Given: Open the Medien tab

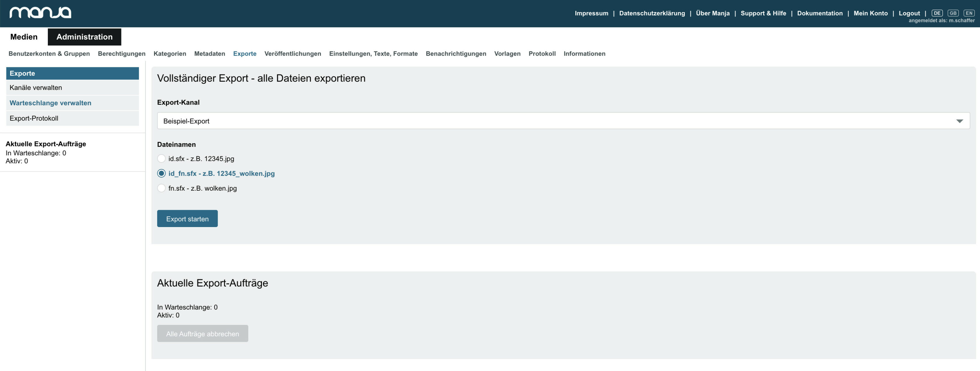Looking at the screenshot, I should pos(24,37).
